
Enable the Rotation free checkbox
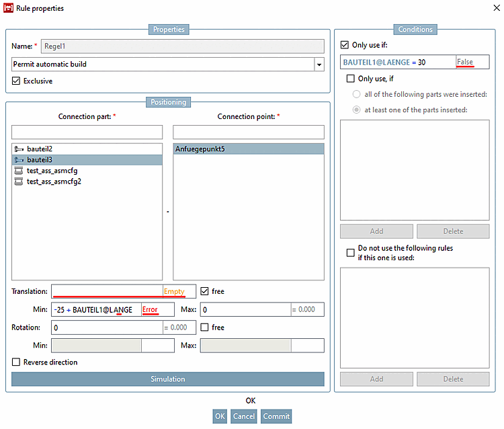click(204, 327)
